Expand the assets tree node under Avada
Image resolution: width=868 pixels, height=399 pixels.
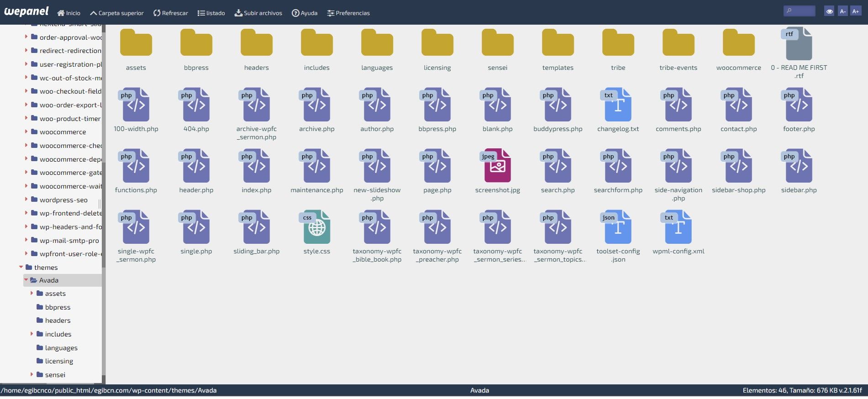coord(32,293)
